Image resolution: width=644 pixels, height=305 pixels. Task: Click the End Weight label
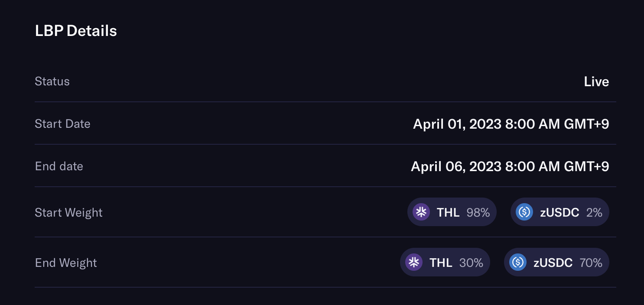click(x=66, y=263)
